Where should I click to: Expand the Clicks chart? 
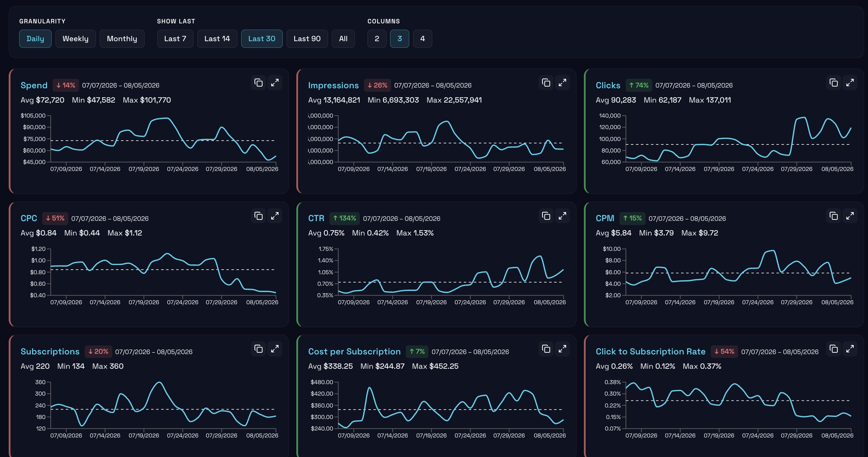click(850, 83)
